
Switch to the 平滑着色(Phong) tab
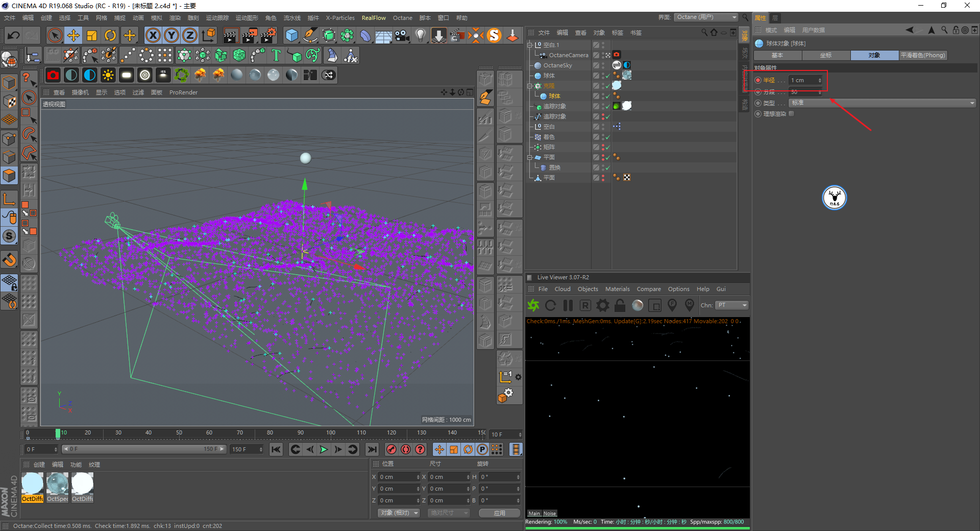(923, 55)
